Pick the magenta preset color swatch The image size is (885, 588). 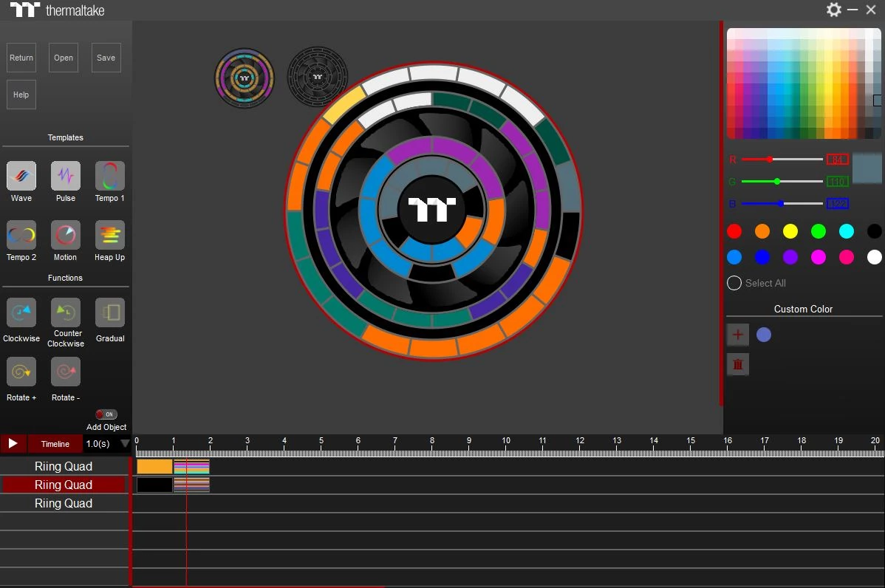point(819,257)
